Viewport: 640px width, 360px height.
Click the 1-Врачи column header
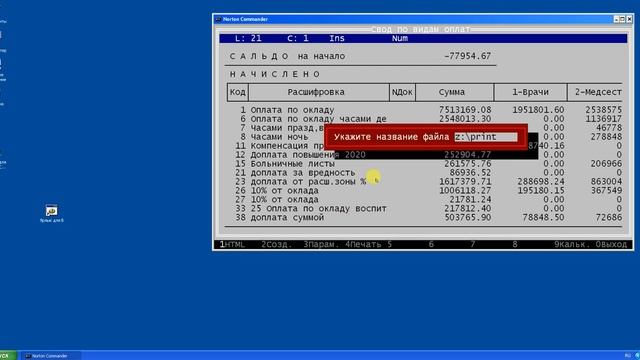click(x=531, y=92)
